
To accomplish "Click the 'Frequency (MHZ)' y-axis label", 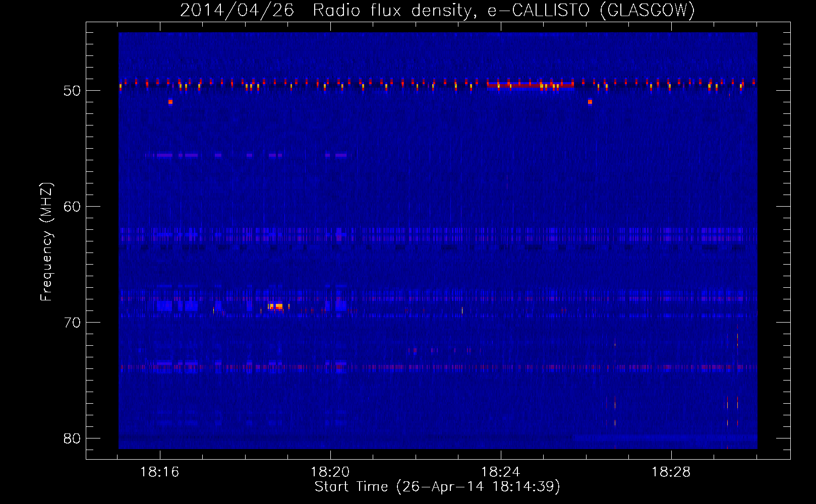I will click(x=46, y=242).
